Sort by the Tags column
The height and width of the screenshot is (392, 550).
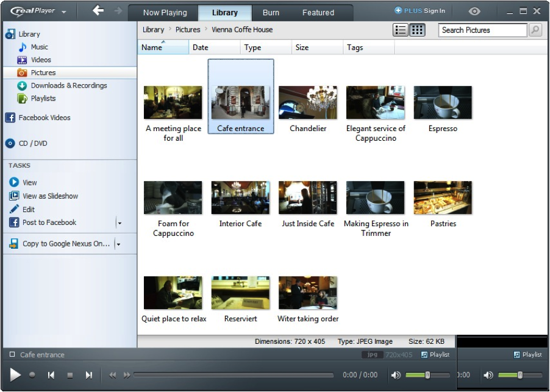click(369, 48)
